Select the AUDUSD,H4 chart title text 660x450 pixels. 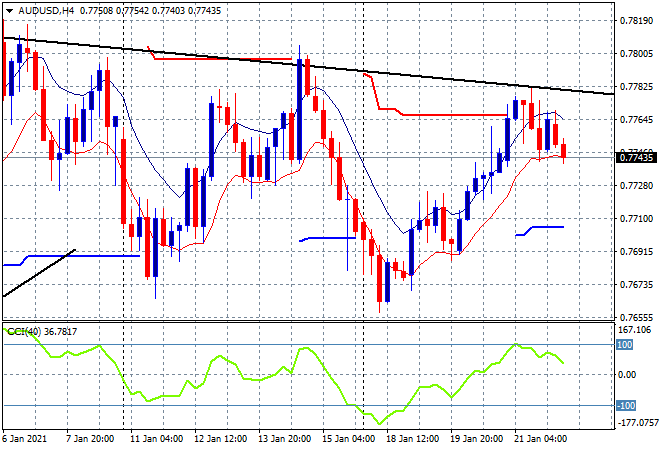(46, 11)
